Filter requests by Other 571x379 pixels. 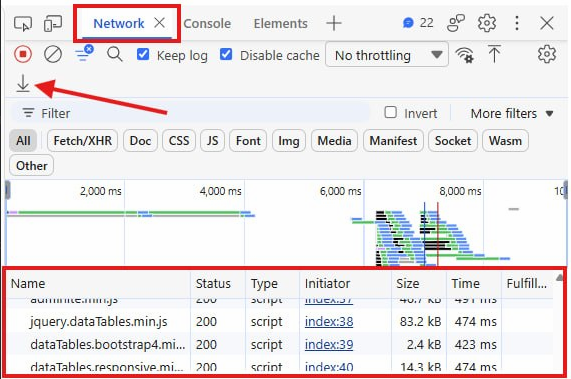pos(31,166)
